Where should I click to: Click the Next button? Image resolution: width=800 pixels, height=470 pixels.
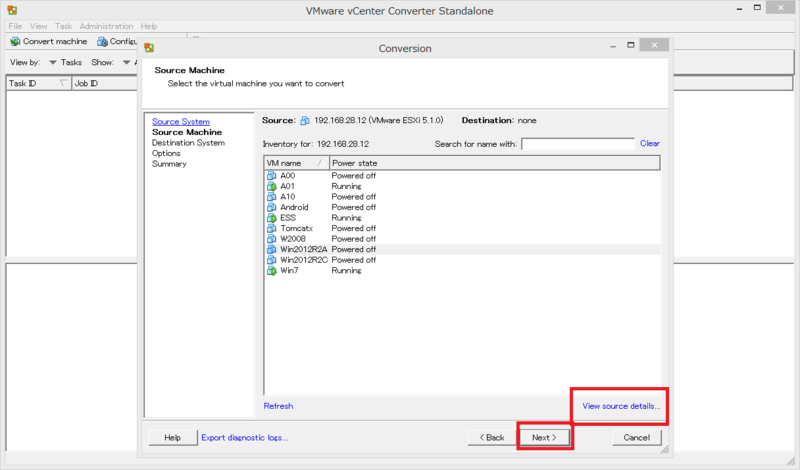tap(544, 437)
